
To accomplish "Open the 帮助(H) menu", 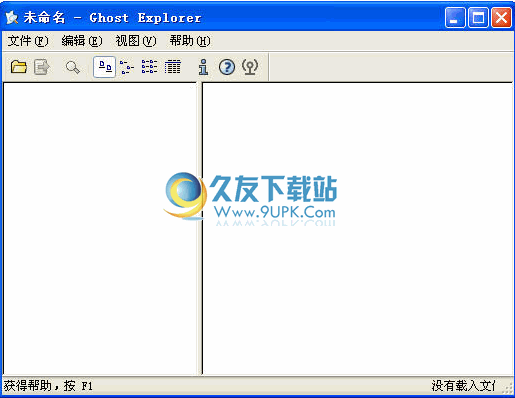I will click(x=190, y=41).
